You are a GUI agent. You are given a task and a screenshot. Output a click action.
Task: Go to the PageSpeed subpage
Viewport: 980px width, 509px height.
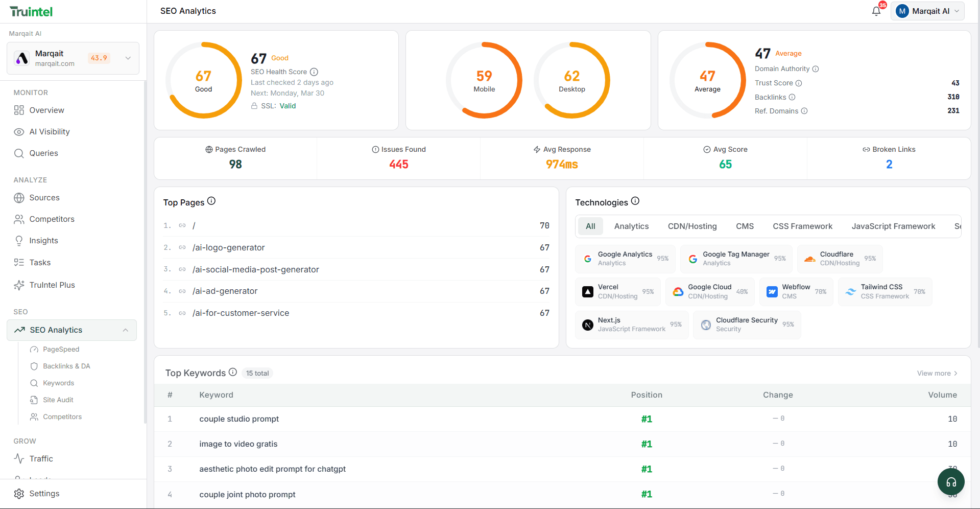click(61, 350)
